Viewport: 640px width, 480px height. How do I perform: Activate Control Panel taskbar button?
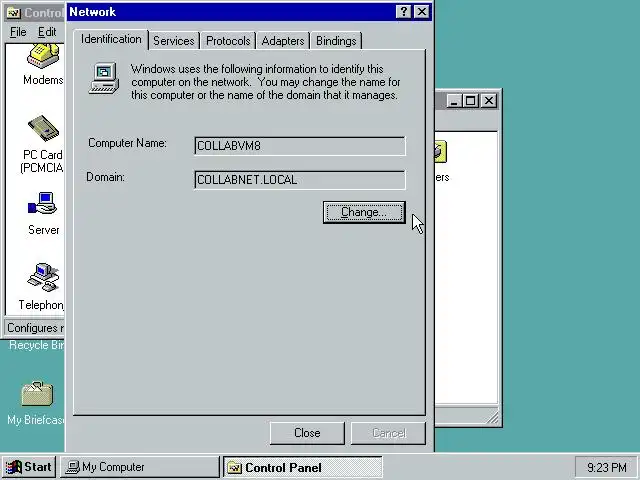pos(302,467)
